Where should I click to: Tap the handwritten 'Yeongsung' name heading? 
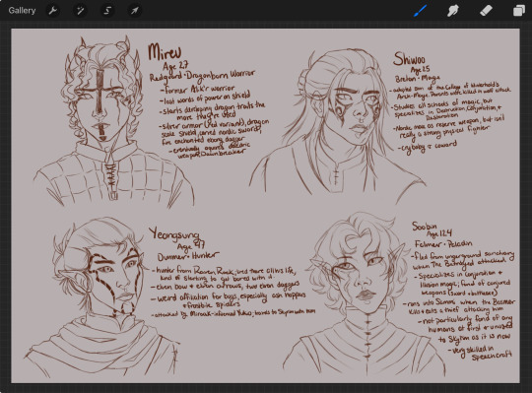(173, 234)
